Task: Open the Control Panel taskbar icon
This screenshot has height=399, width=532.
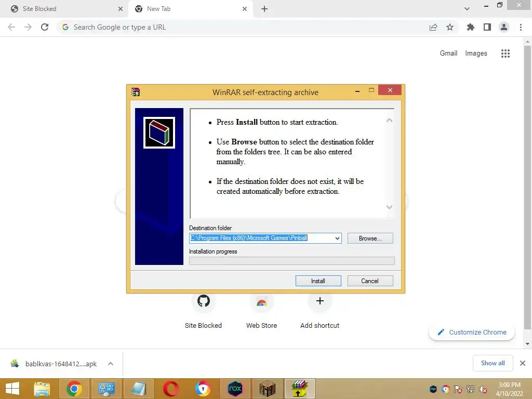Action: [106, 389]
